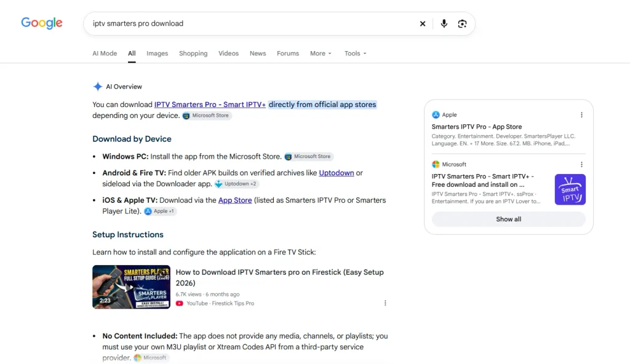
Task: Click 'Download by Device' heading
Action: (x=132, y=139)
